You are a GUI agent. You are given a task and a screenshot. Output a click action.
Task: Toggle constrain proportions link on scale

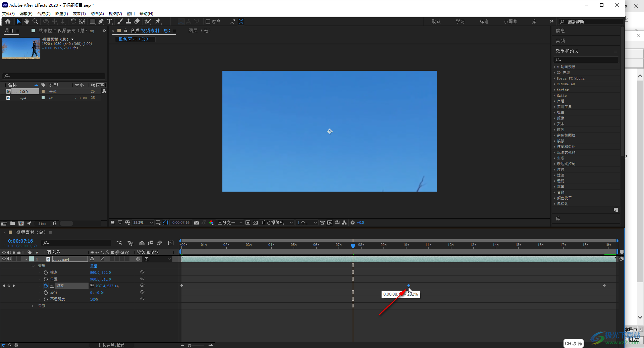click(92, 286)
